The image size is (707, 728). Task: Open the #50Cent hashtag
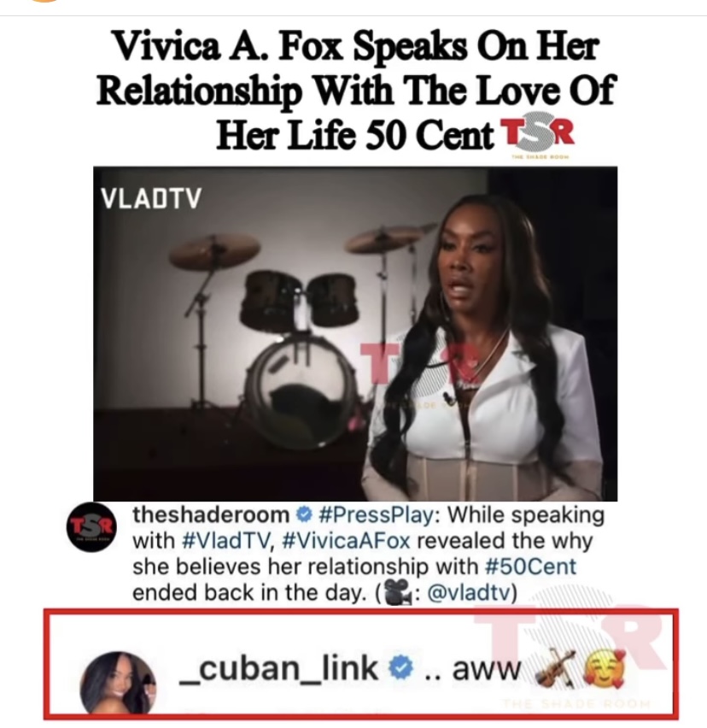pyautogui.click(x=530, y=567)
